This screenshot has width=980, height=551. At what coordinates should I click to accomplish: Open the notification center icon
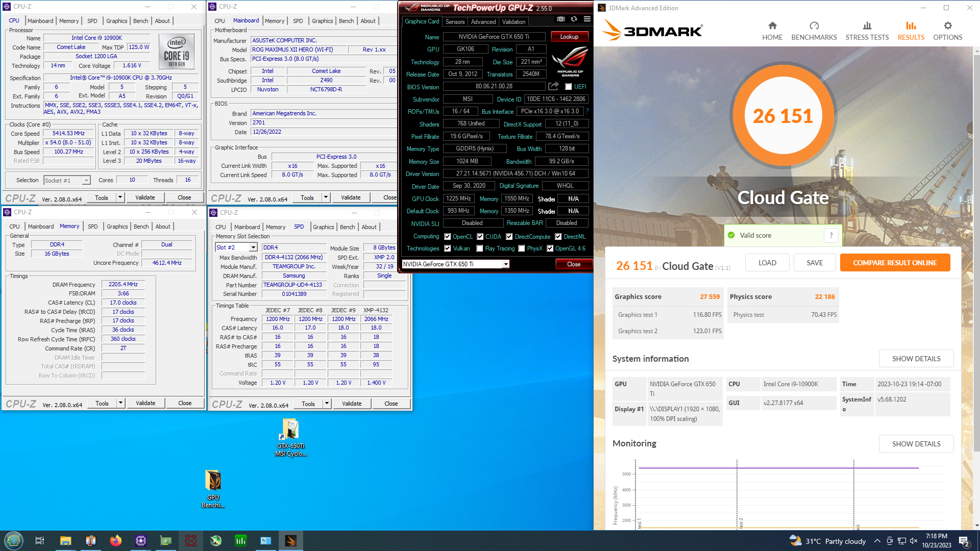coord(964,541)
